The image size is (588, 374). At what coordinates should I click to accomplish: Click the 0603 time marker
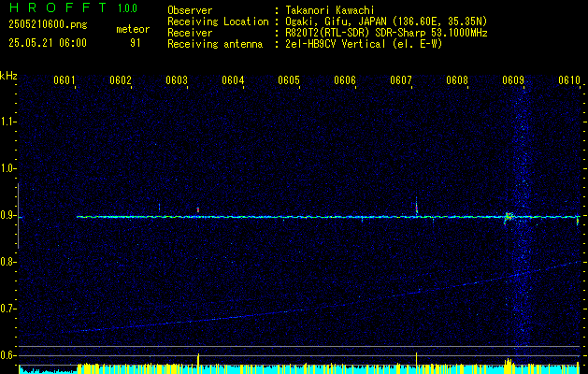click(177, 79)
